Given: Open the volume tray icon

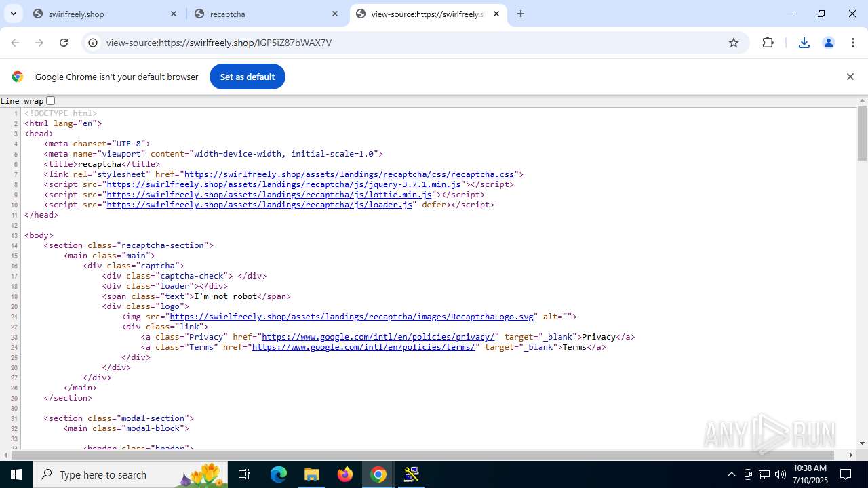Looking at the screenshot, I should coord(781,474).
